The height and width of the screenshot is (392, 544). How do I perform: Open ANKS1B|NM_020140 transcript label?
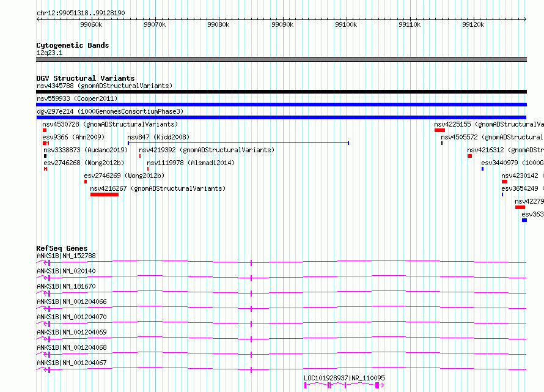click(66, 271)
